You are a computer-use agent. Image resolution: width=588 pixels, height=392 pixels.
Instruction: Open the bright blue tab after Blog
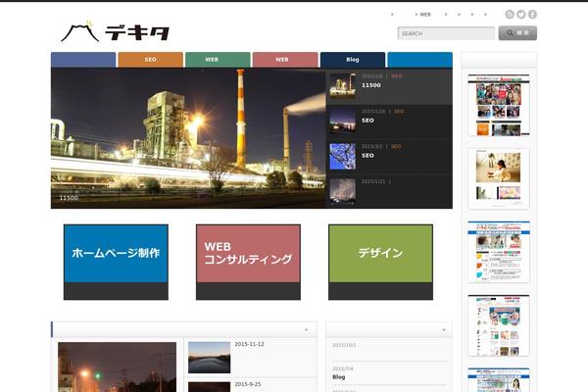click(420, 60)
